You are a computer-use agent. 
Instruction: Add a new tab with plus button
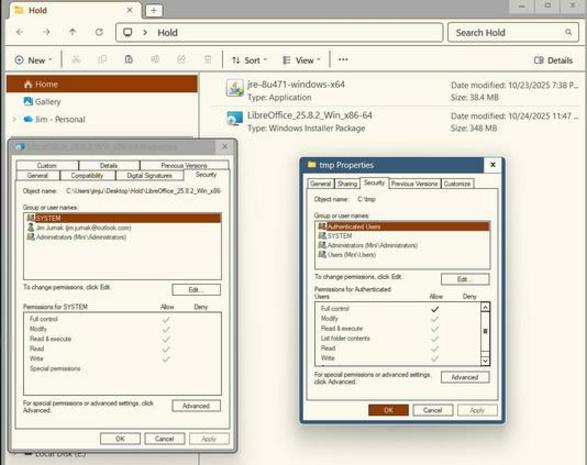154,10
